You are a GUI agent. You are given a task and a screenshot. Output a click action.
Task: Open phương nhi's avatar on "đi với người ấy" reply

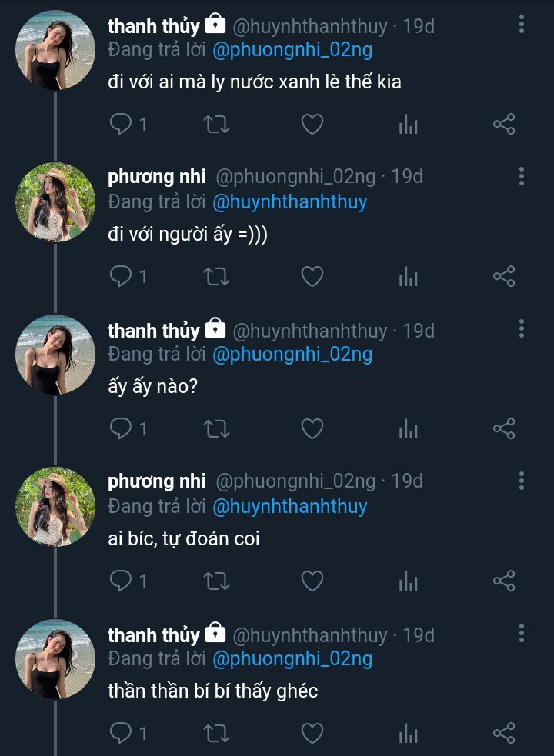click(x=55, y=202)
